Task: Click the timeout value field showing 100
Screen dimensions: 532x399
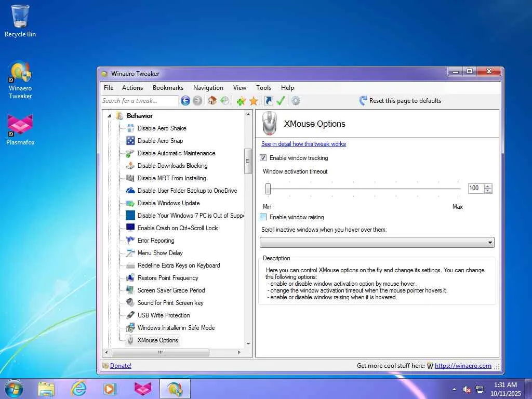Action: 476,188
